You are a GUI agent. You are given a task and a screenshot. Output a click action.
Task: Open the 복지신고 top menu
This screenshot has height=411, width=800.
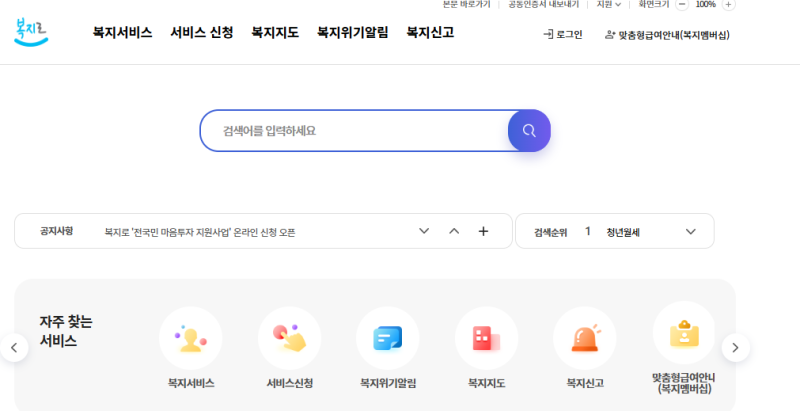(x=430, y=33)
